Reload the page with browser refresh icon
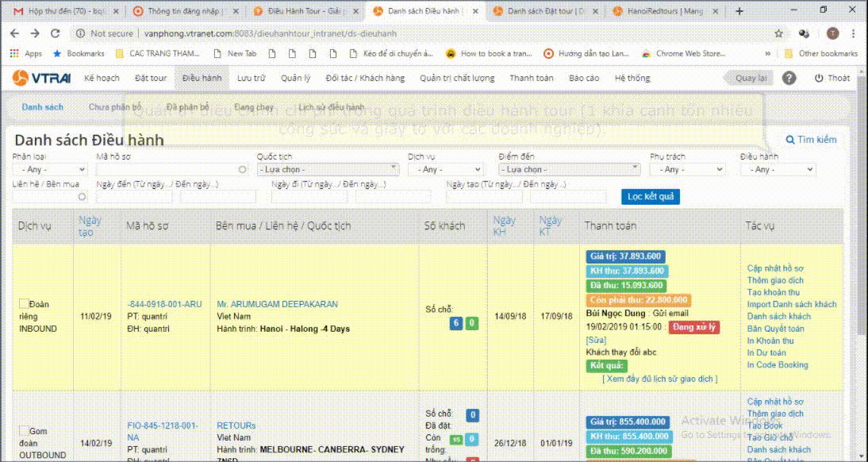The image size is (868, 462). [55, 33]
